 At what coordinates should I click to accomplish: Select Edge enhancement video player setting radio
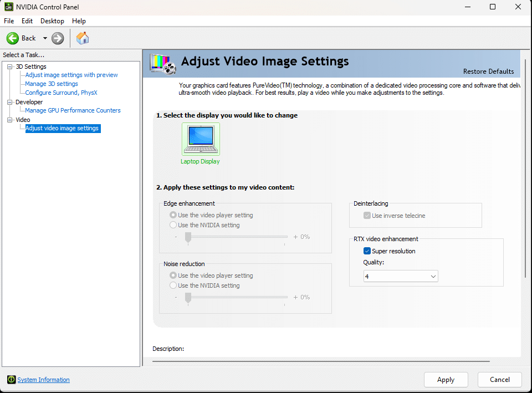pyautogui.click(x=173, y=215)
